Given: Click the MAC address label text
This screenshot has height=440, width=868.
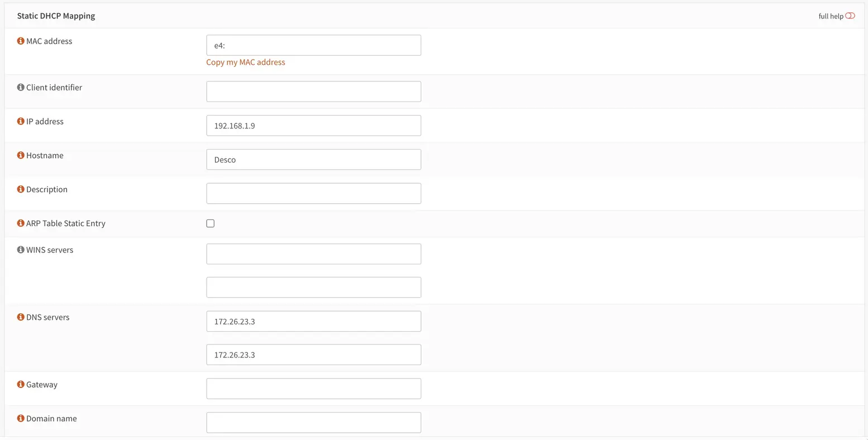Looking at the screenshot, I should [49, 41].
